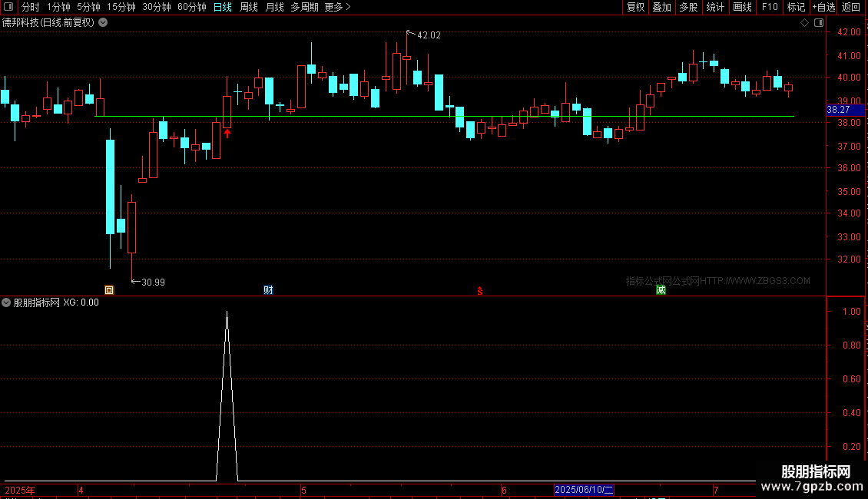Toggle the right side panel icon
The image size is (868, 499).
(820, 23)
